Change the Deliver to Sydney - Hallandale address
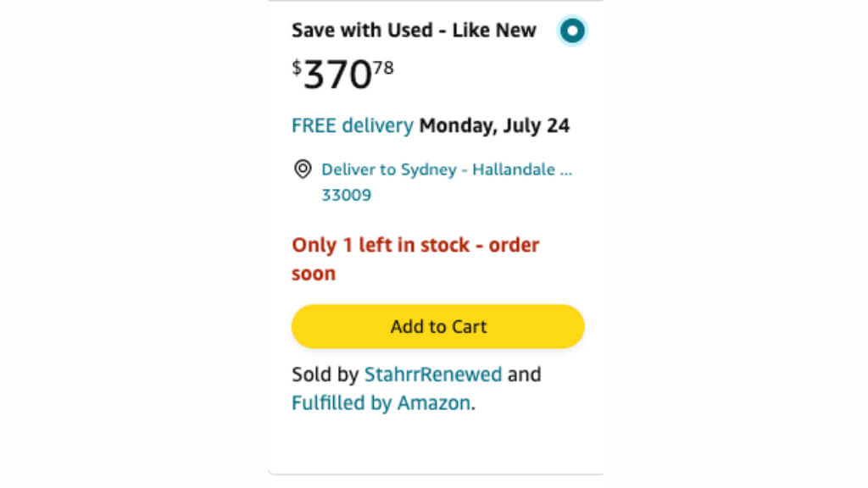 (x=447, y=169)
